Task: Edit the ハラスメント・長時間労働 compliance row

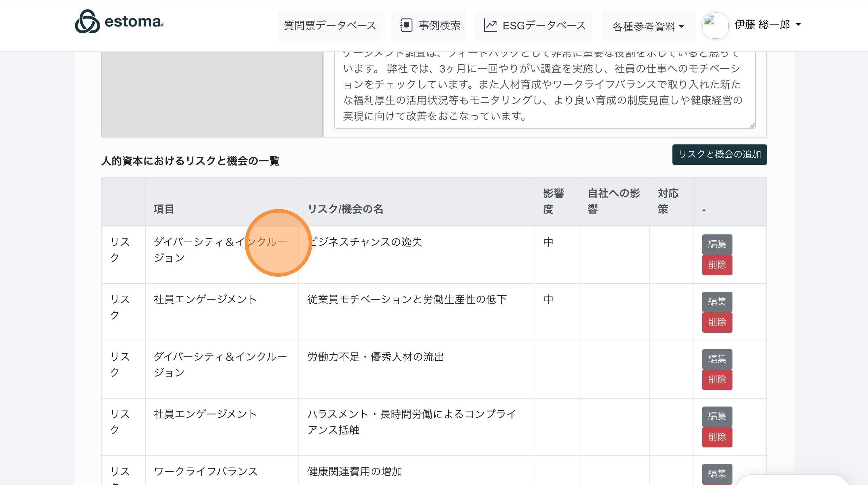Action: pos(717,416)
